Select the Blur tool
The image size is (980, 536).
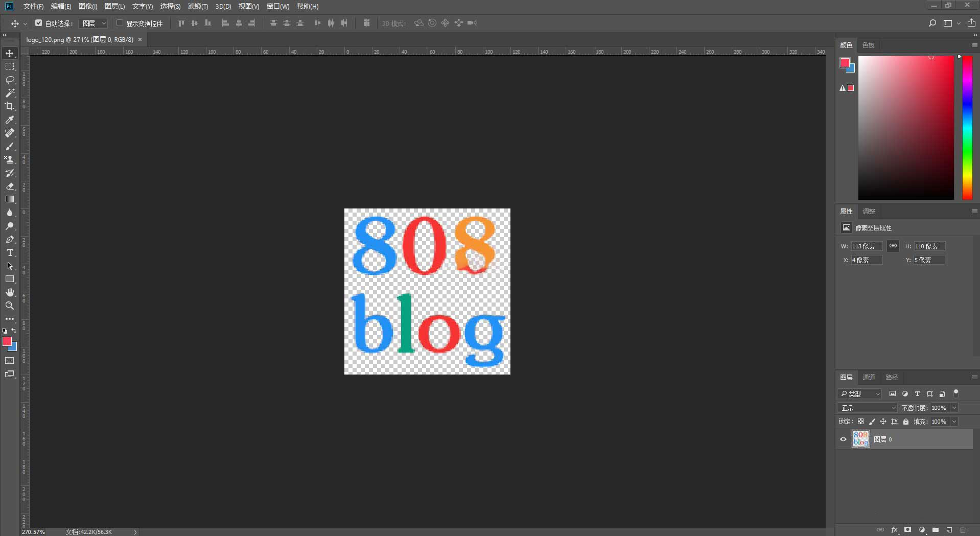tap(10, 213)
